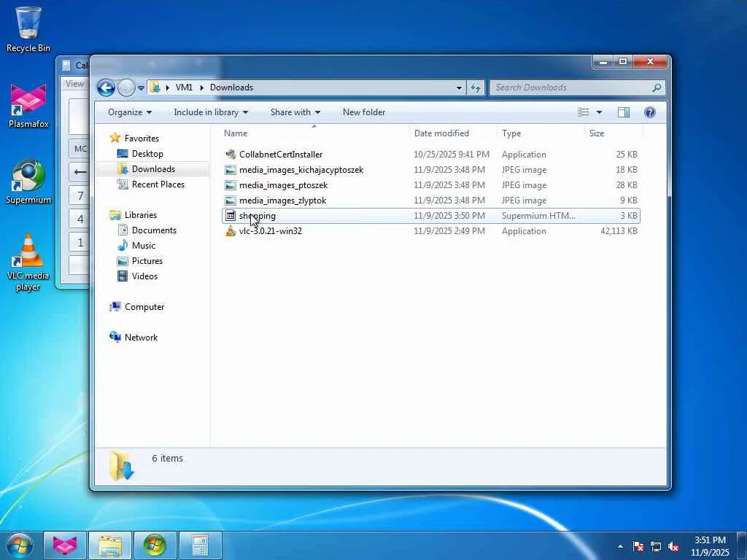The width and height of the screenshot is (747, 560).
Task: Open Desktop in Favorites
Action: point(147,154)
